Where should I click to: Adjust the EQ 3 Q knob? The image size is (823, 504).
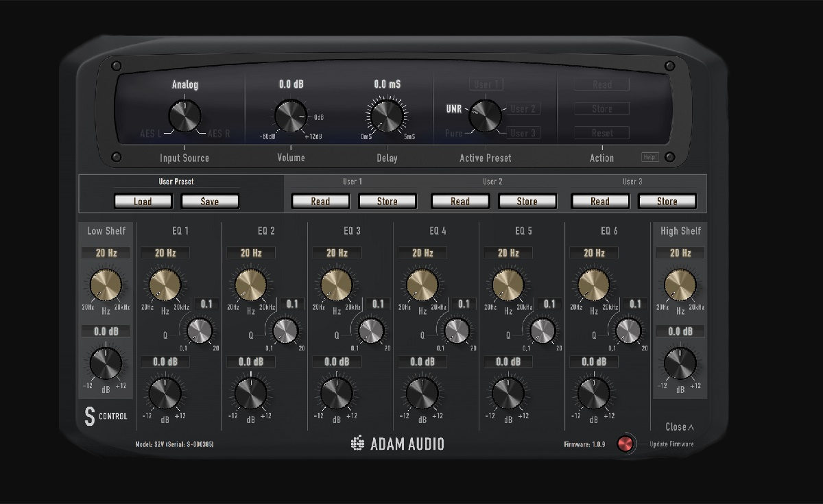click(x=371, y=331)
